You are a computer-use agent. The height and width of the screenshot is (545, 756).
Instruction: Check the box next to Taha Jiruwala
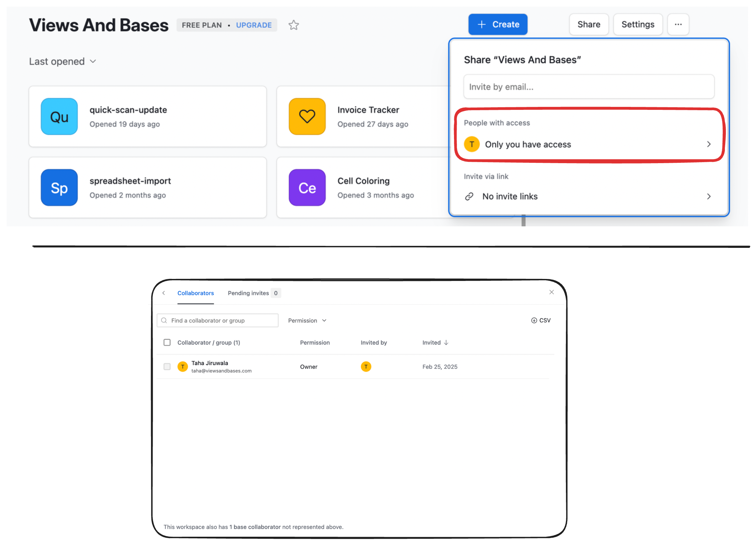(x=167, y=366)
